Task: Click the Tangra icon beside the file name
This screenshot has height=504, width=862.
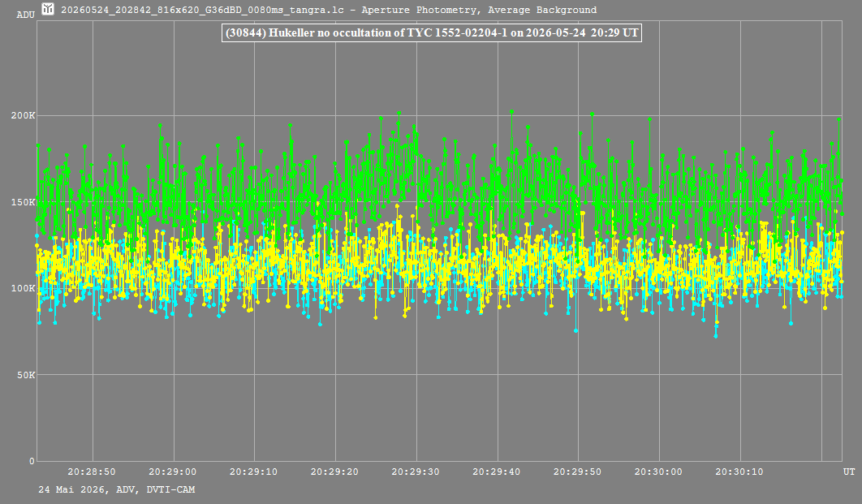Action: [49, 9]
